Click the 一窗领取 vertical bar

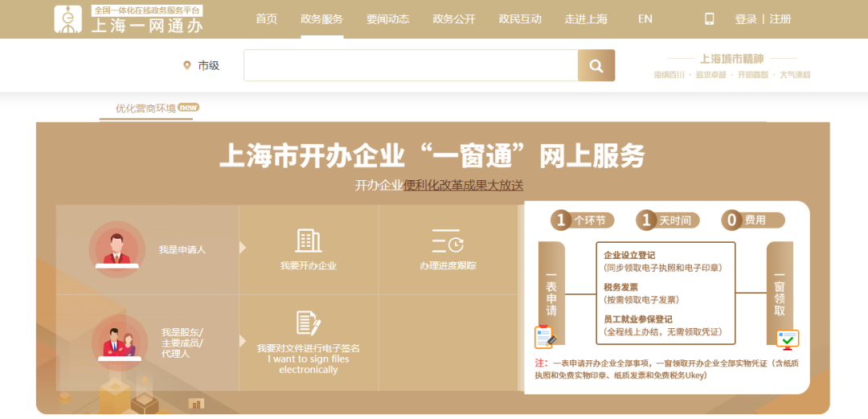pos(780,293)
